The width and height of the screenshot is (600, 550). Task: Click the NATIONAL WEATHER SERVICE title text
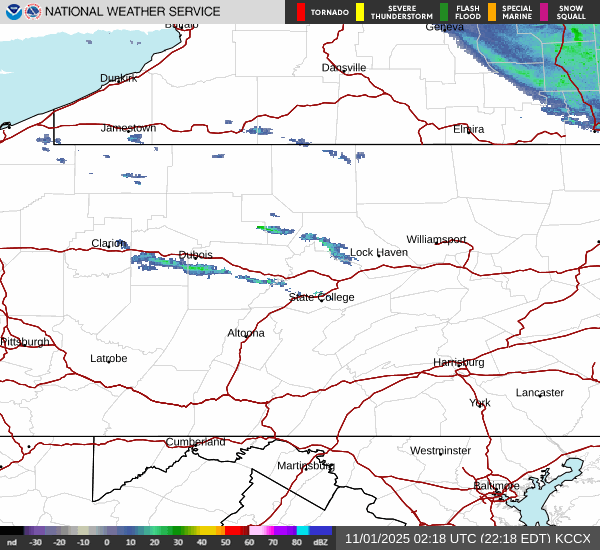click(134, 12)
